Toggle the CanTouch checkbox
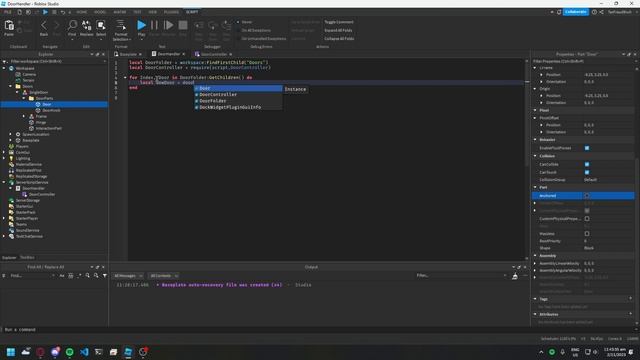 (587, 172)
